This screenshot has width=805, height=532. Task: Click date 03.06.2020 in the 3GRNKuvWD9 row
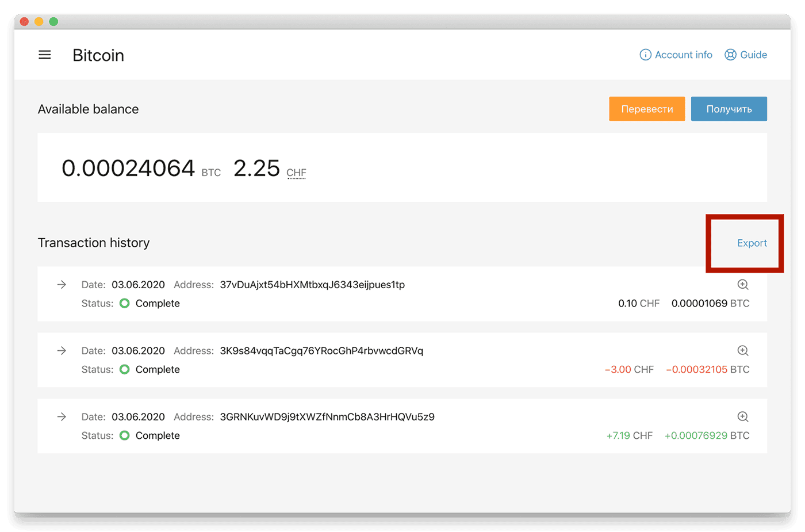pyautogui.click(x=138, y=417)
